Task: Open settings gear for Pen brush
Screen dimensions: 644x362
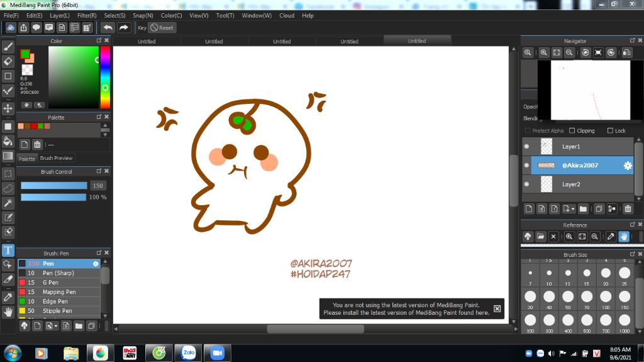Action: coord(96,264)
